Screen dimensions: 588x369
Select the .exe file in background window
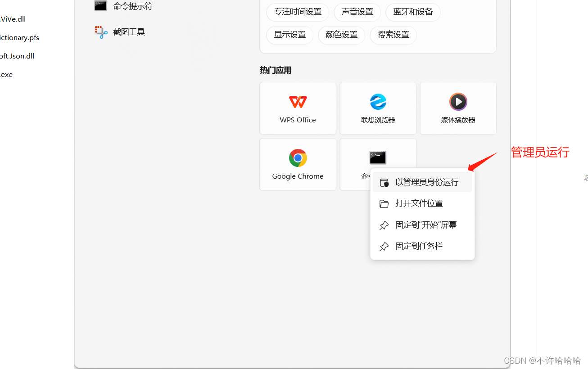pyautogui.click(x=6, y=74)
